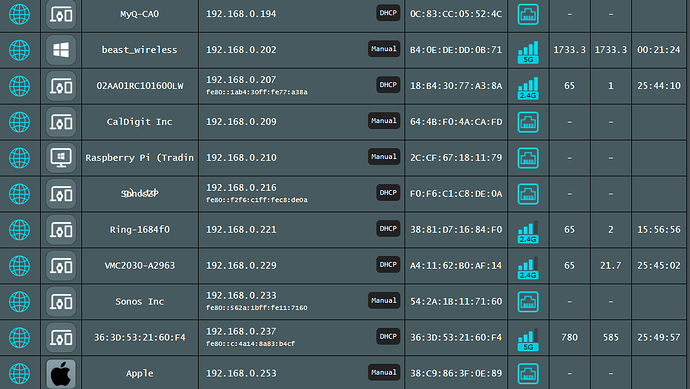Click the globe icon in Raspberry Pi row
The height and width of the screenshot is (389, 690).
(x=19, y=158)
